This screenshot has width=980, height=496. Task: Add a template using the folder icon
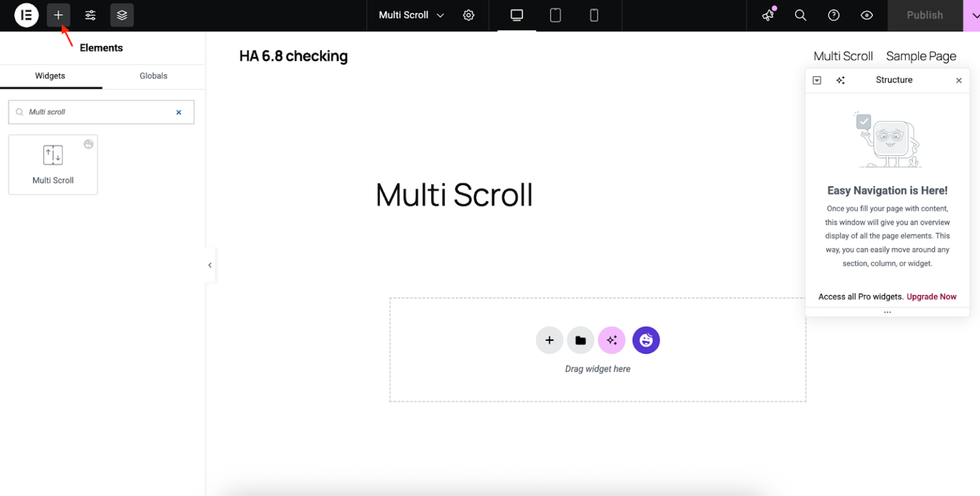coord(580,340)
